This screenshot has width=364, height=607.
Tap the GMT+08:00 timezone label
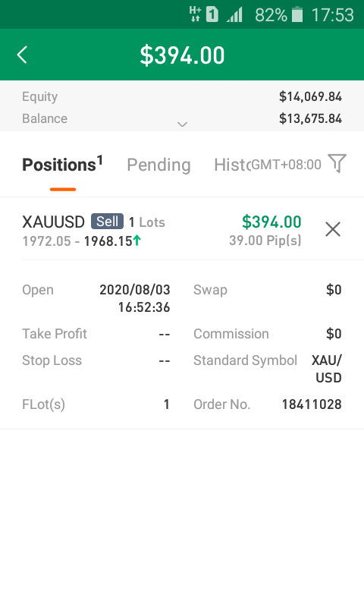pos(286,165)
